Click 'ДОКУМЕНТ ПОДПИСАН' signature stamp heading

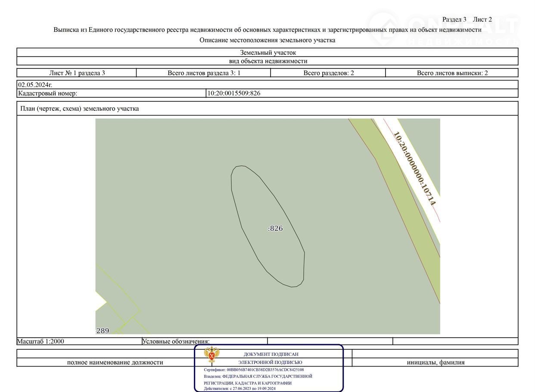pos(271,354)
